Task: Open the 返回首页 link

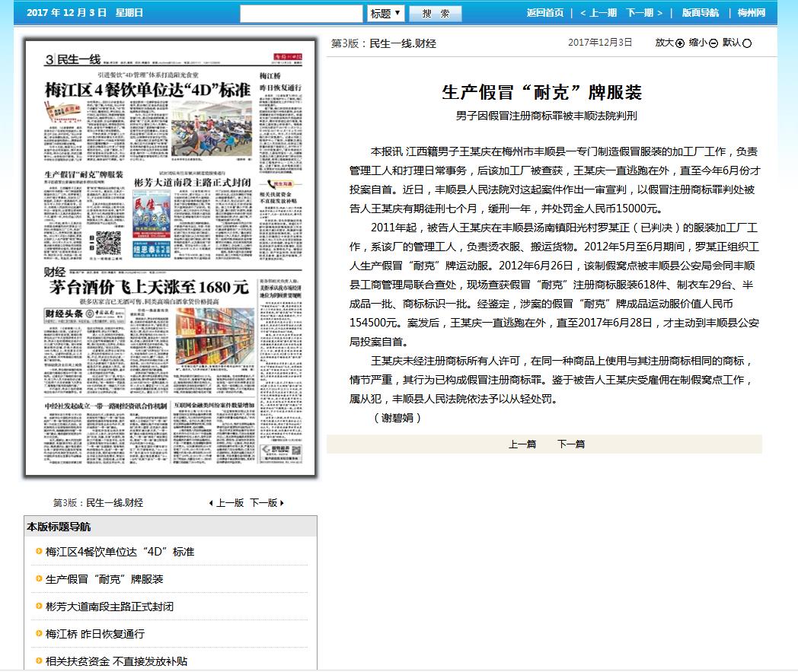Action: [545, 13]
